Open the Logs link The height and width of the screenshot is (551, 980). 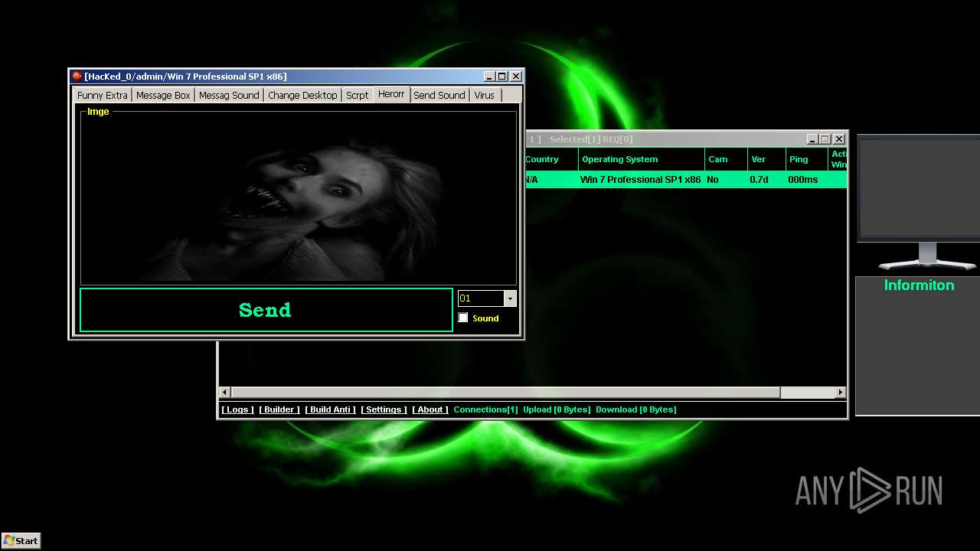[237, 409]
